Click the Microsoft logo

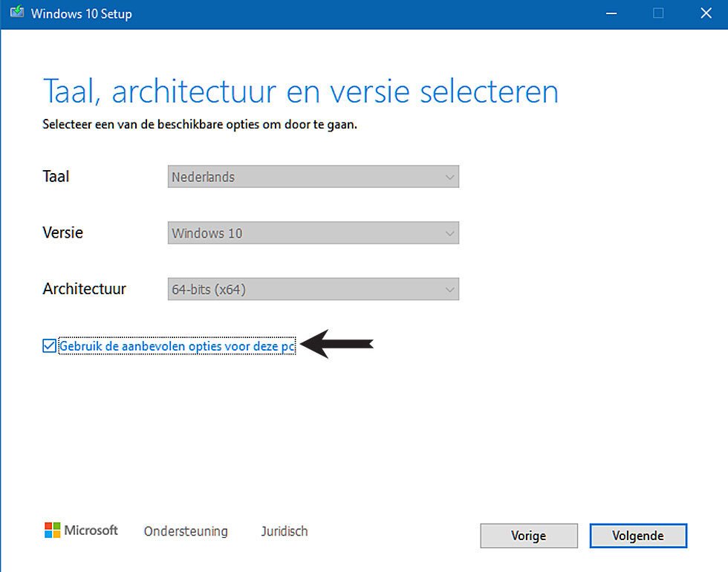pos(81,530)
